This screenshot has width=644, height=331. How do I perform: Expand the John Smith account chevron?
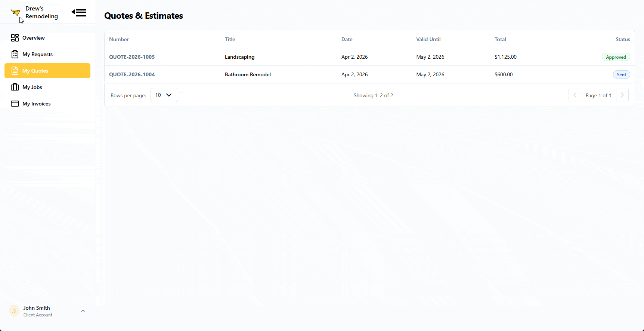tap(83, 311)
